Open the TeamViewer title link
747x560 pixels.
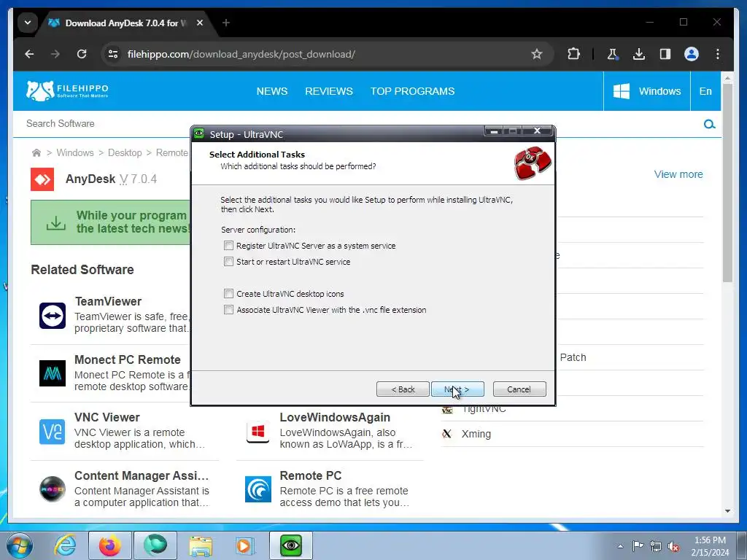[108, 301]
